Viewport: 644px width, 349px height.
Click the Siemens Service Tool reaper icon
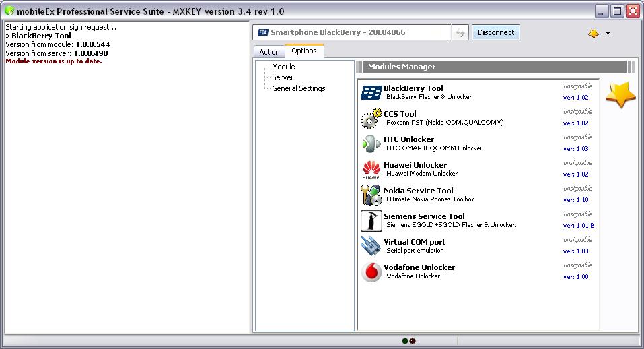[x=371, y=221]
